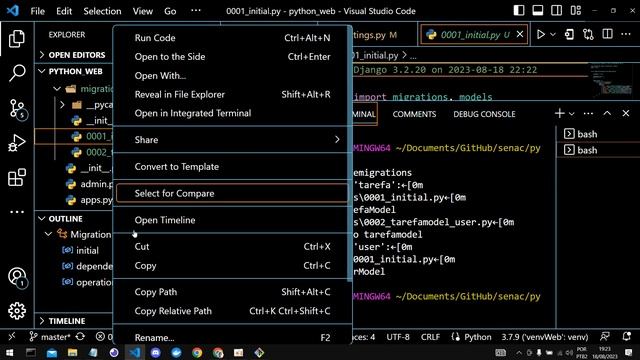Open Source Control view with 5 changes
The width and height of the screenshot is (640, 360).
click(17, 109)
